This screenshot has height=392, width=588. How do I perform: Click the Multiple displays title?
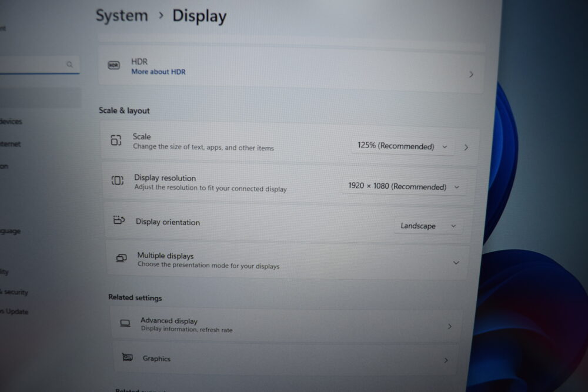coord(165,256)
